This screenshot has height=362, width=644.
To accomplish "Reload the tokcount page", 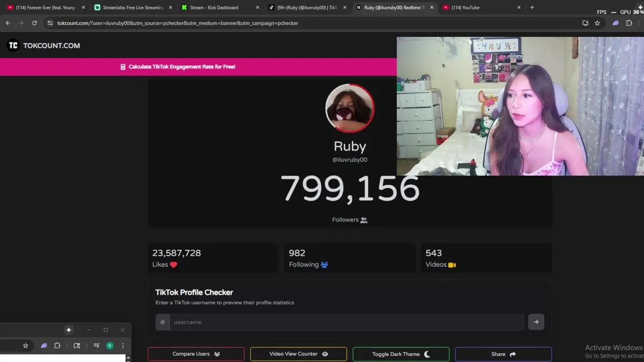I will (34, 23).
